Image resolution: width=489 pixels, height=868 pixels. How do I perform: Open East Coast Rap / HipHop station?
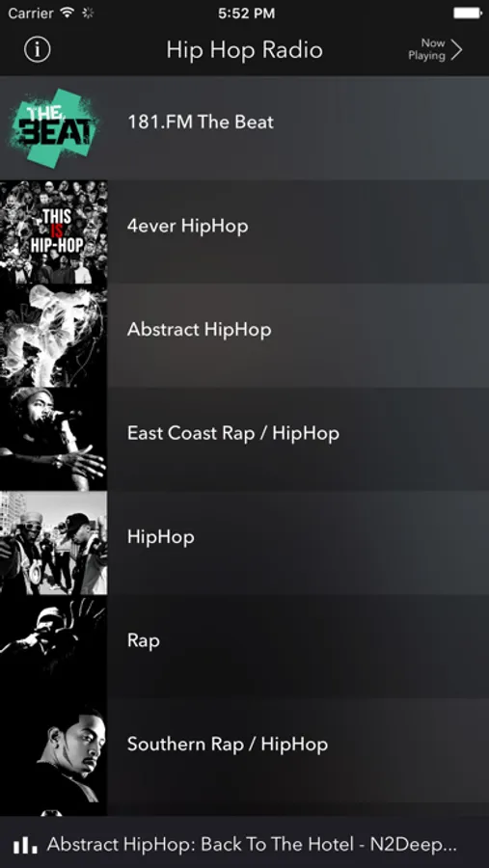pyautogui.click(x=244, y=439)
